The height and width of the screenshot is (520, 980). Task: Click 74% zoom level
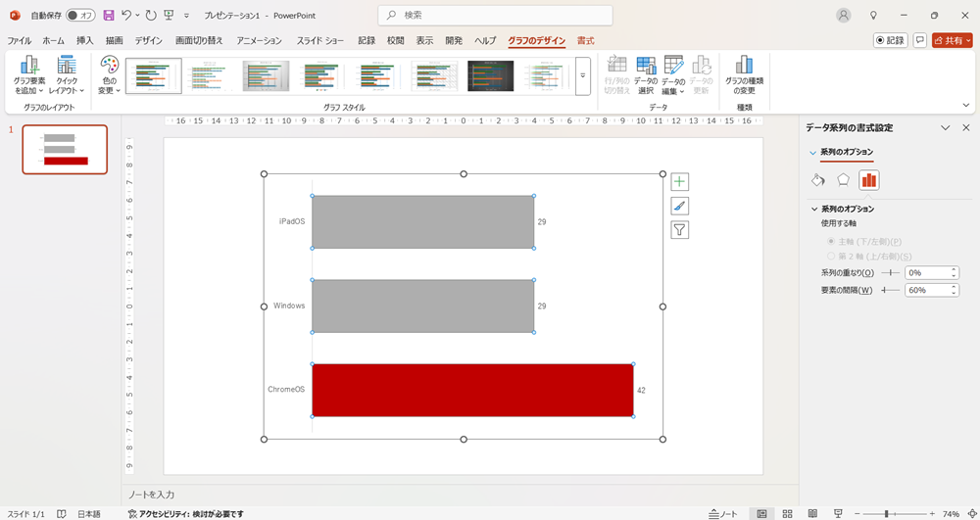[x=952, y=514]
